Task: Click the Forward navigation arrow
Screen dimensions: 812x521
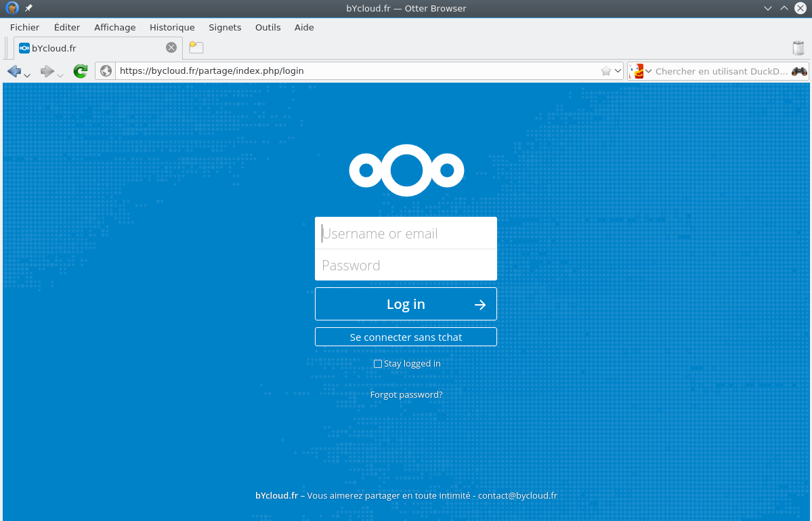Action: pos(47,71)
